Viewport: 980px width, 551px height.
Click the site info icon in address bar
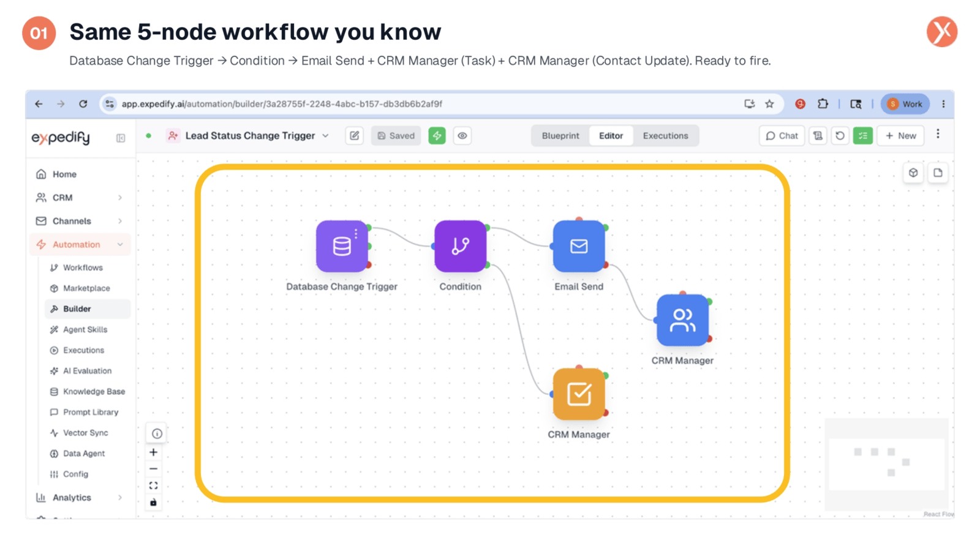(109, 104)
